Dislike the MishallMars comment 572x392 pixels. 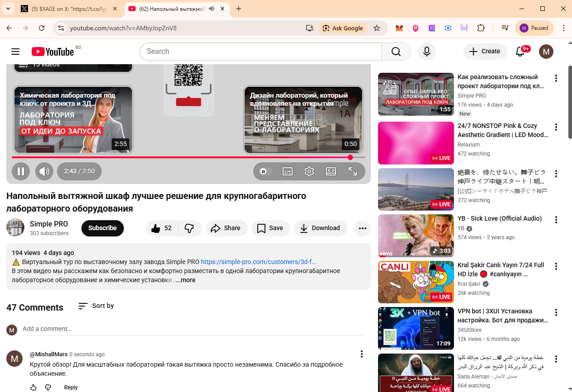(48, 387)
